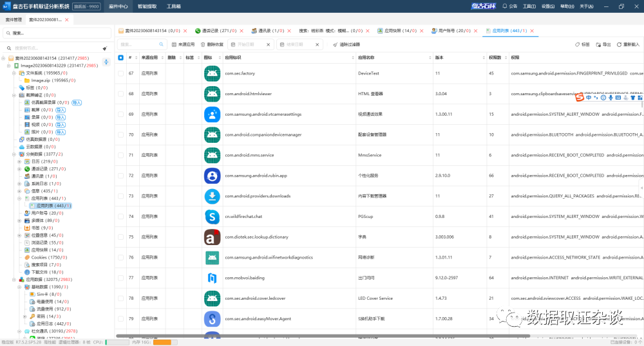Viewport: 644px width, 346px height.
Task: Click the LED Cover Service app icon
Action: tap(212, 298)
